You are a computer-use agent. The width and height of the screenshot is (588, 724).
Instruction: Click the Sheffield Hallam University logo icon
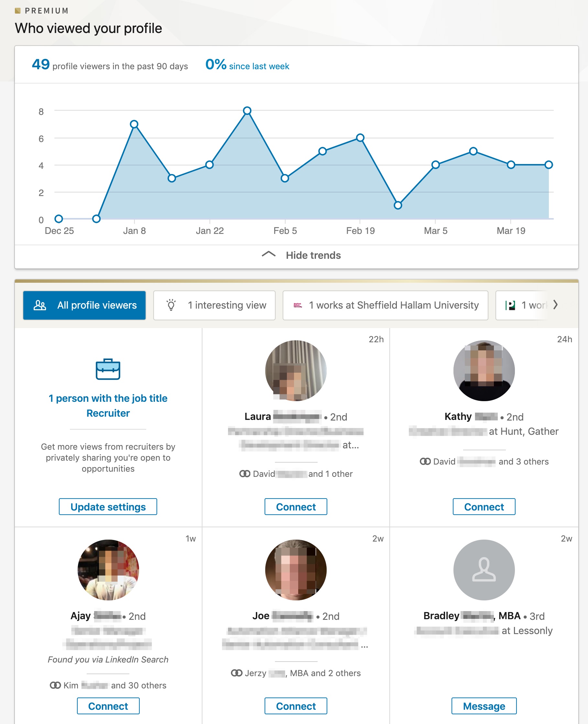298,305
